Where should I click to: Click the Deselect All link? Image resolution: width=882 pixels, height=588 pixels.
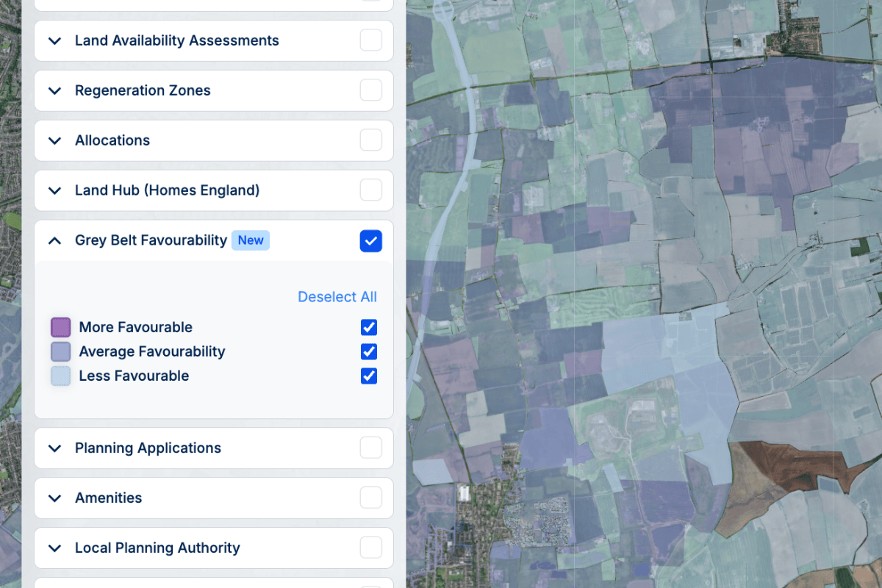[x=337, y=297]
